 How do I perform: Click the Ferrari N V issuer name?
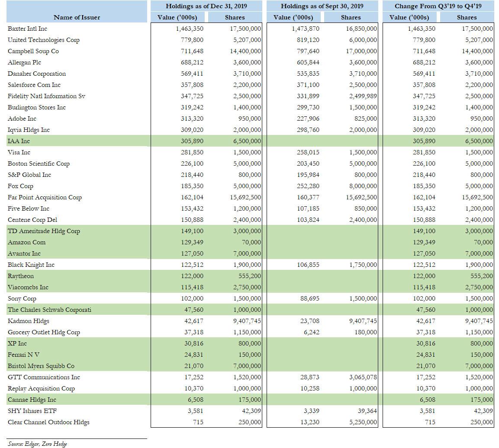[23, 355]
